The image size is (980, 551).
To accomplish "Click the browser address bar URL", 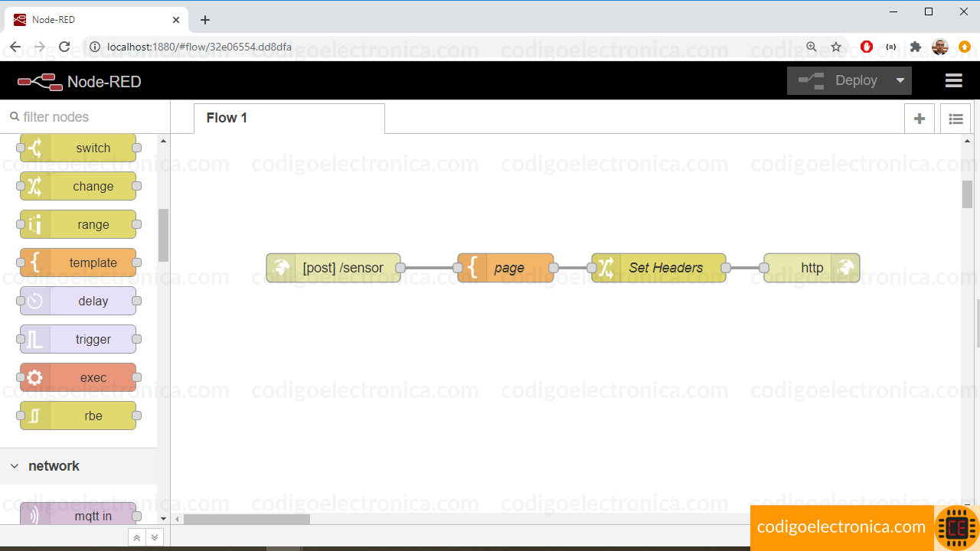I will coord(199,47).
